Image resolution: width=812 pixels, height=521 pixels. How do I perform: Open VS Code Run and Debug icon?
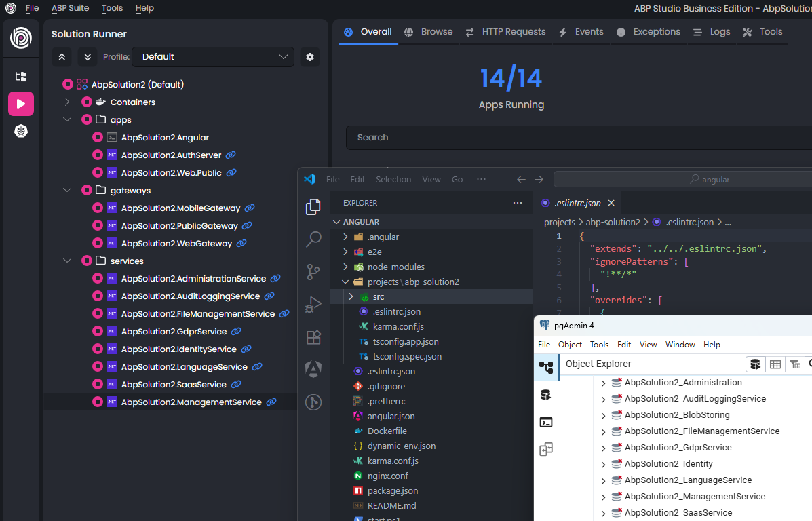coord(313,305)
